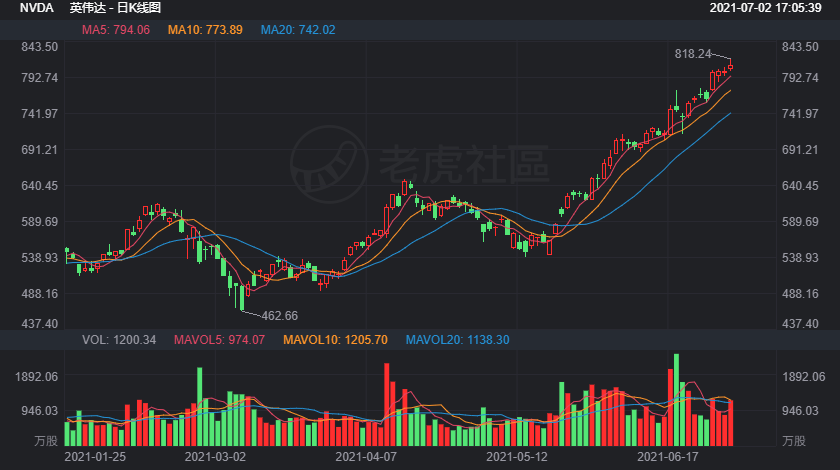The image size is (840, 470).
Task: Click the right axis 843.50 price label
Action: click(800, 47)
